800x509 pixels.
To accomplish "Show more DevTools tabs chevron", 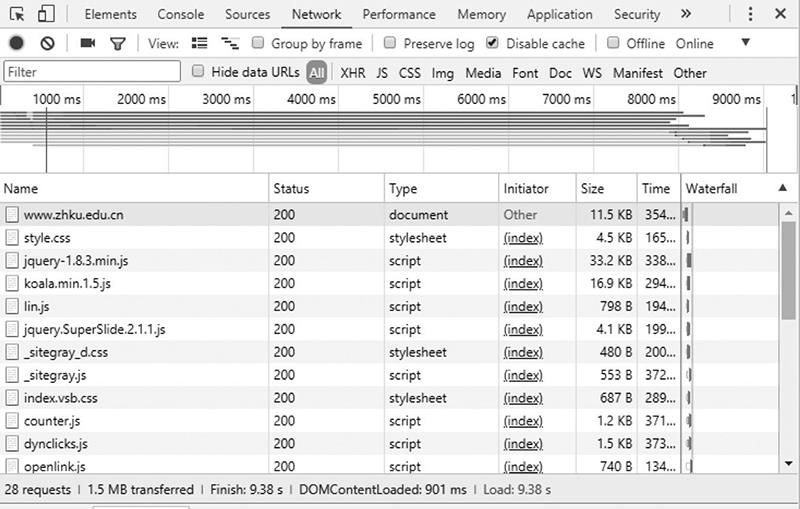I will point(686,14).
